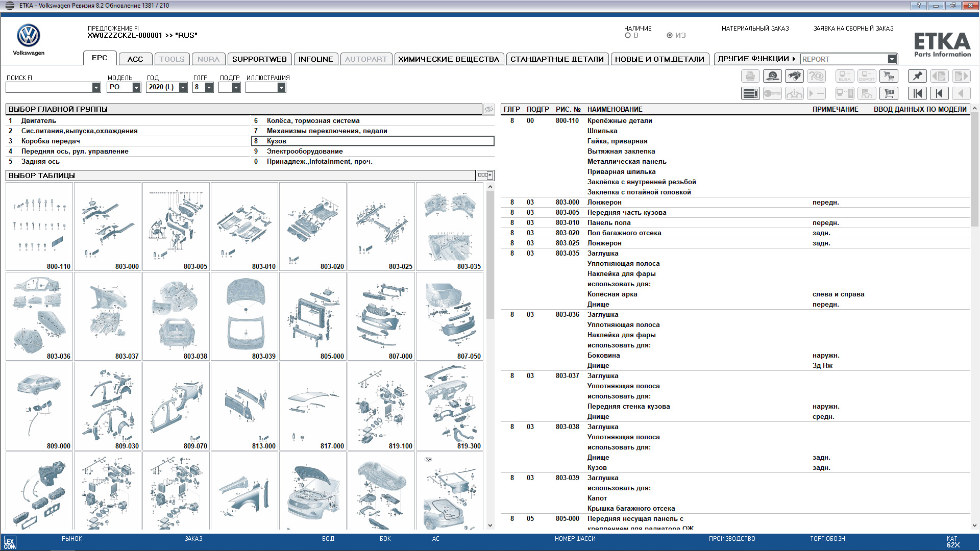980x551 pixels.
Task: Select the НАЛИЧИЕ 'В' radio button
Action: (x=628, y=36)
